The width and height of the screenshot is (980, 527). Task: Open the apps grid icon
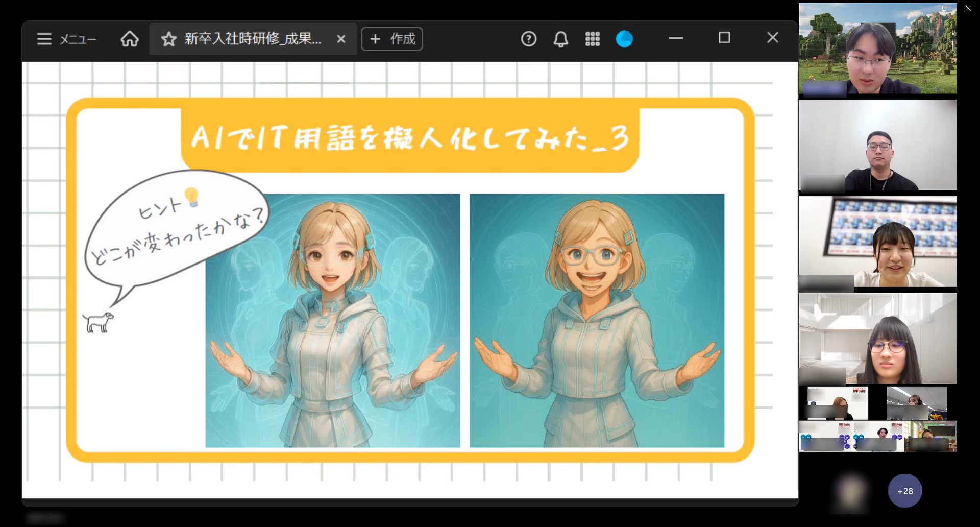593,39
